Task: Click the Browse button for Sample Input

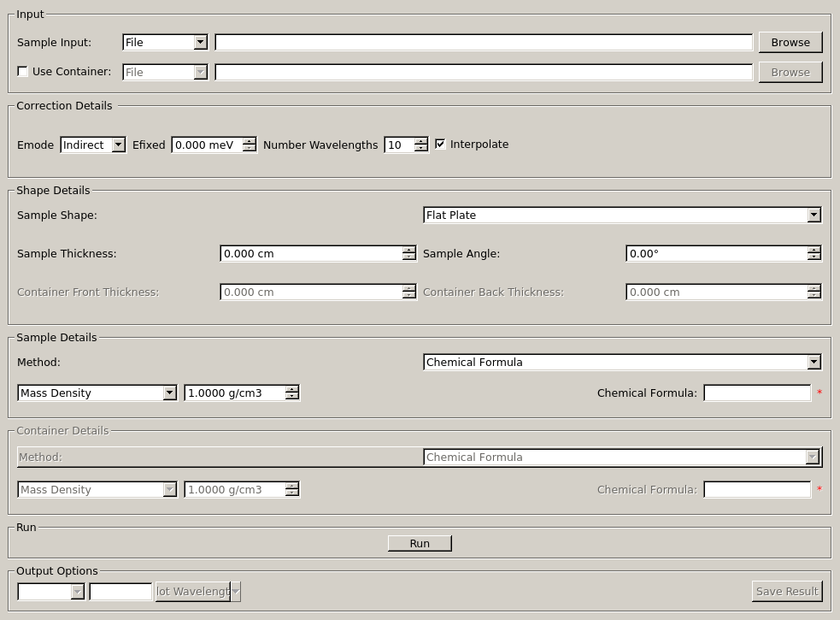Action: coord(790,42)
